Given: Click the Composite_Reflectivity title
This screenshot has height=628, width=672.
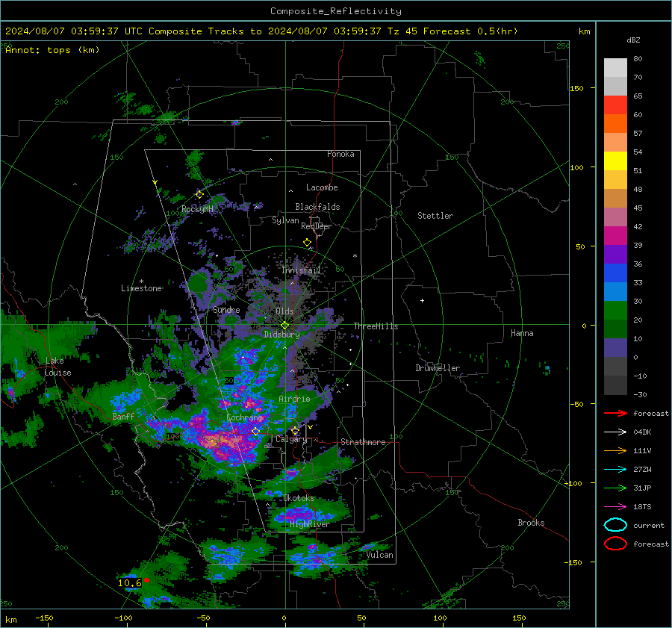Looking at the screenshot, I should point(335,11).
